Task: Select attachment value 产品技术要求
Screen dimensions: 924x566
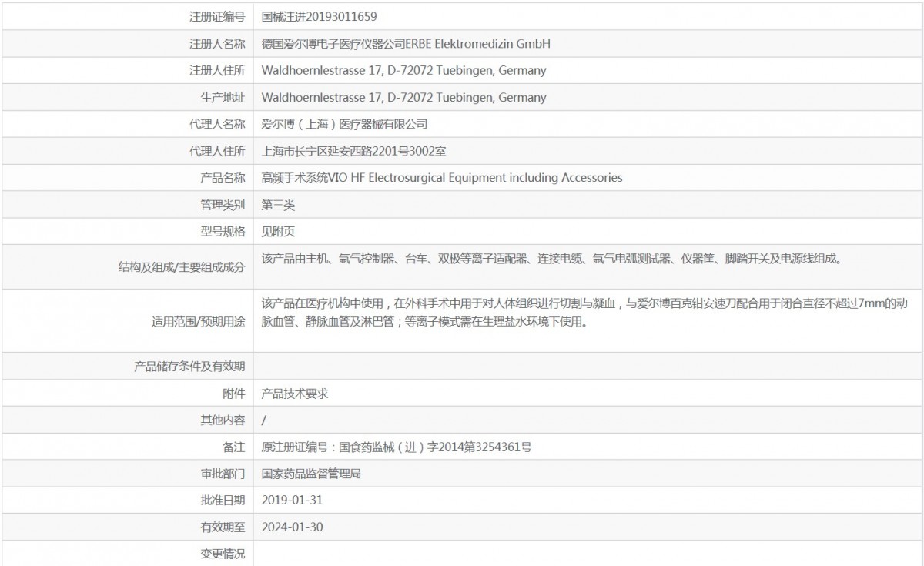Action: click(295, 394)
